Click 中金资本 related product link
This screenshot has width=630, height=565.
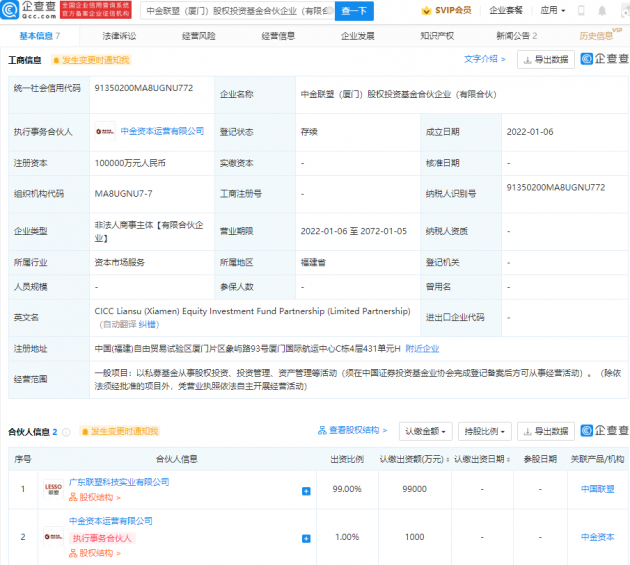pos(597,537)
